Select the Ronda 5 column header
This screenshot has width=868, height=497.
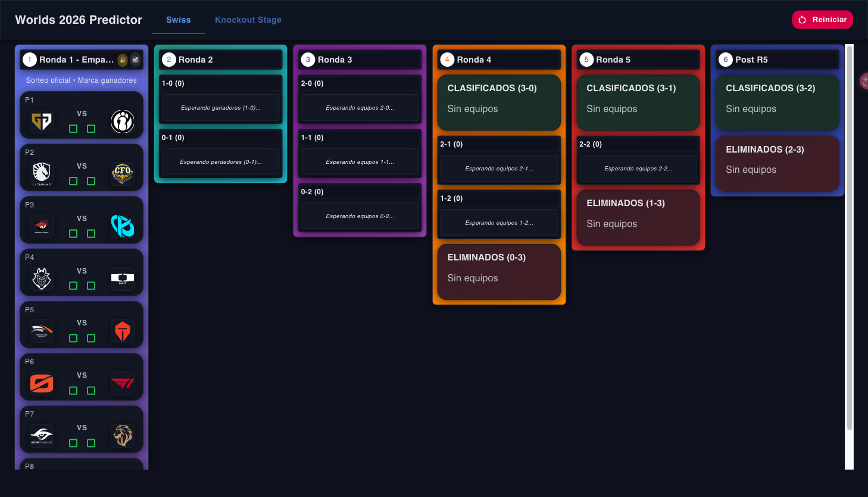(x=638, y=60)
